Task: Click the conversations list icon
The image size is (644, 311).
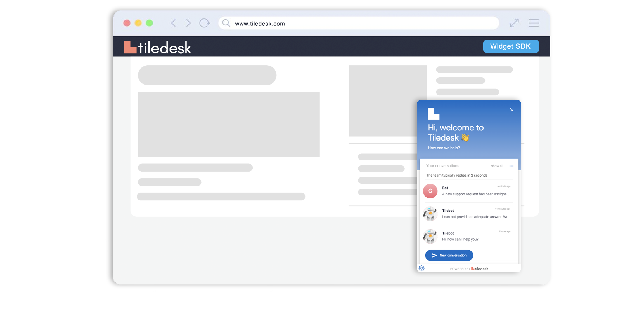Action: click(511, 166)
